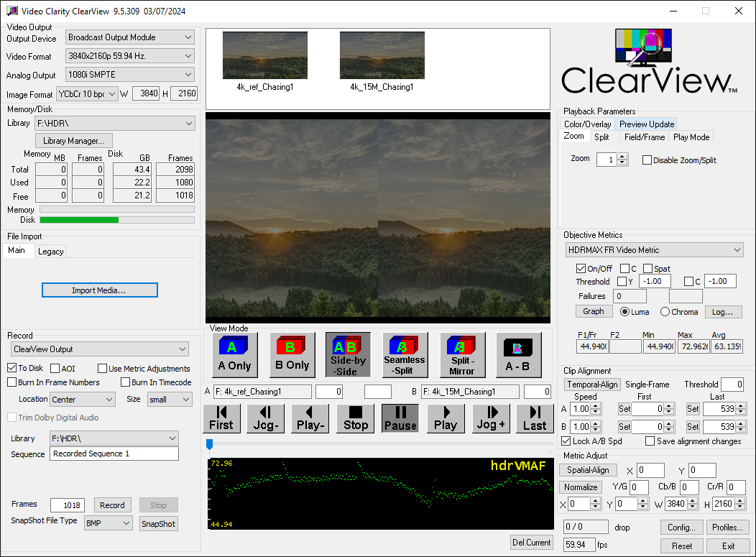Toggle To Disk checkbox
The width and height of the screenshot is (756, 557).
click(x=12, y=368)
